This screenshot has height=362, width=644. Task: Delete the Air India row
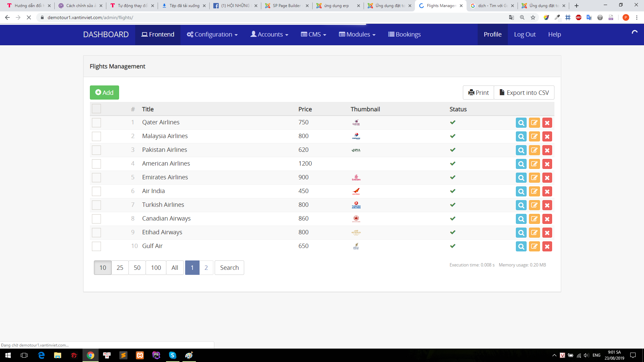[547, 191]
